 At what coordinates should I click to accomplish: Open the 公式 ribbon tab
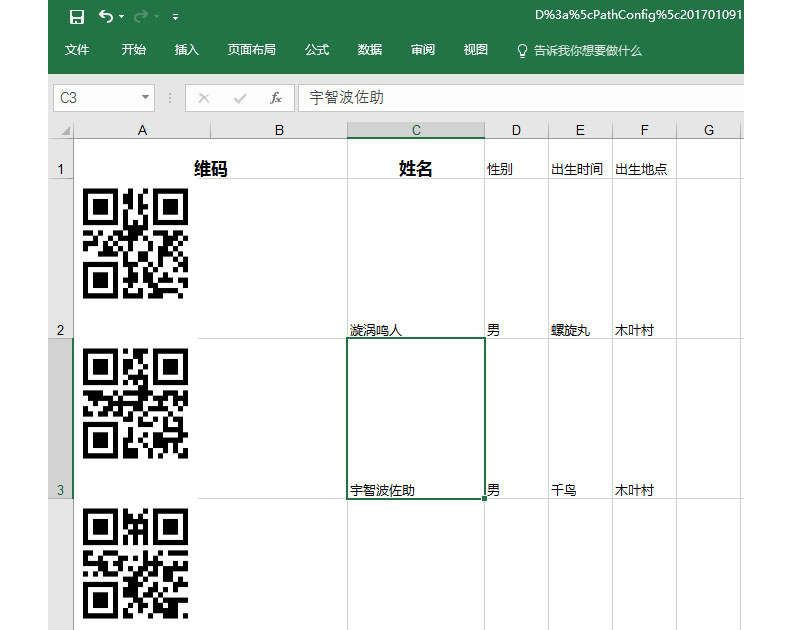click(x=317, y=50)
